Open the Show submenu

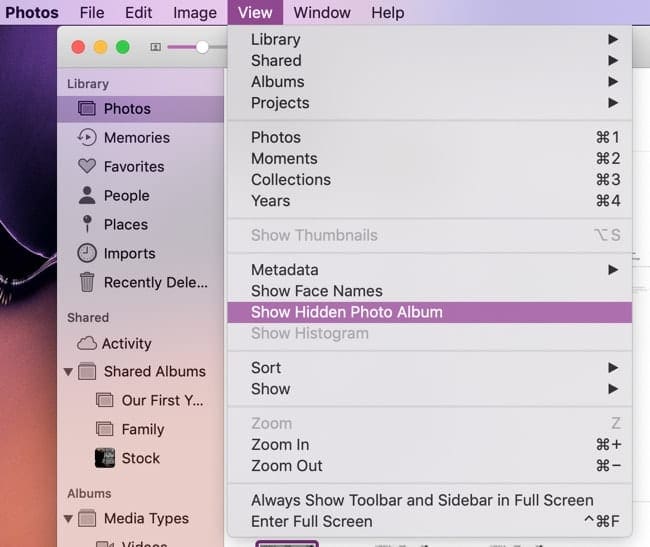coord(429,389)
